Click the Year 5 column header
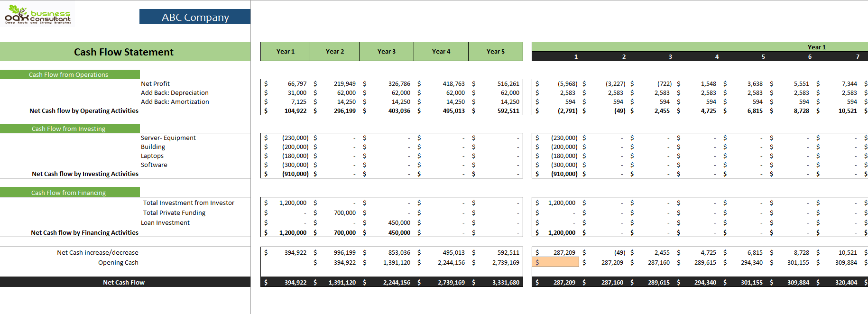 point(496,52)
